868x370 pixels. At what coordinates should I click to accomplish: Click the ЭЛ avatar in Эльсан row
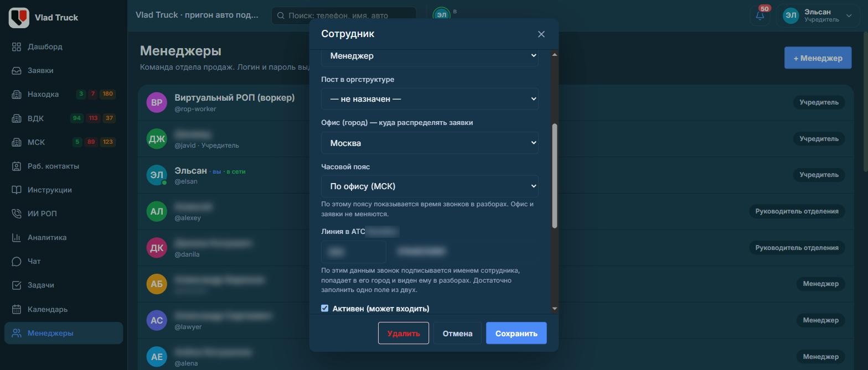157,175
